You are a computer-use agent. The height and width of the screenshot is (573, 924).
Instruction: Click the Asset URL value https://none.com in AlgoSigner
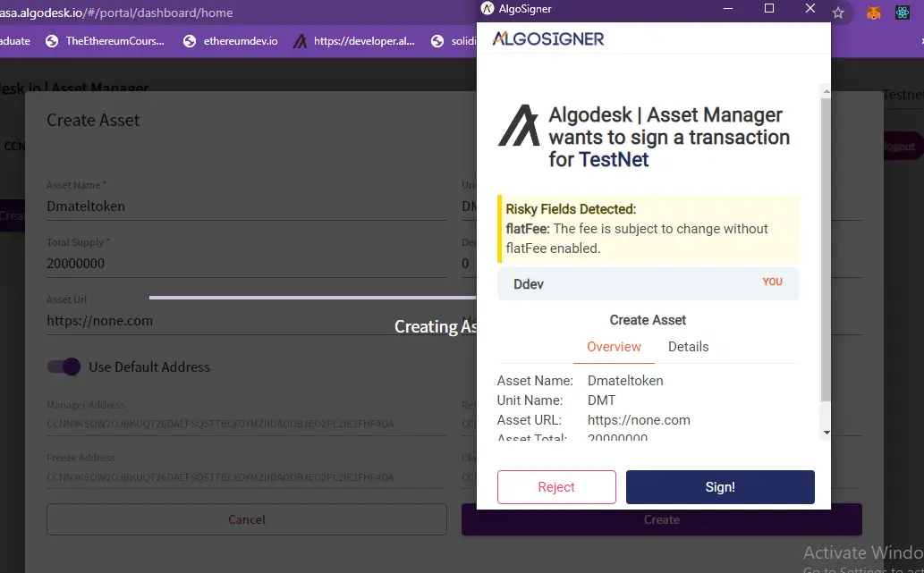[639, 420]
